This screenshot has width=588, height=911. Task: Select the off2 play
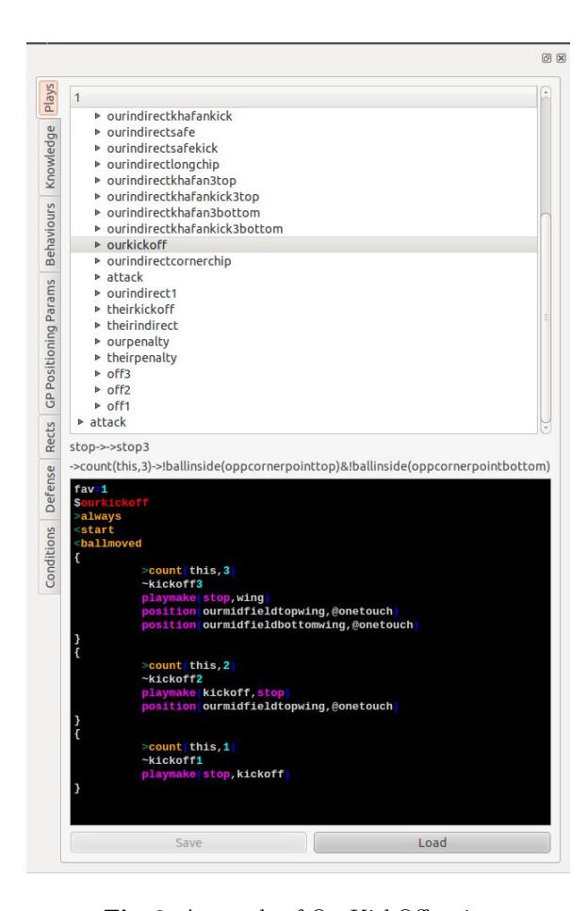coord(119,390)
